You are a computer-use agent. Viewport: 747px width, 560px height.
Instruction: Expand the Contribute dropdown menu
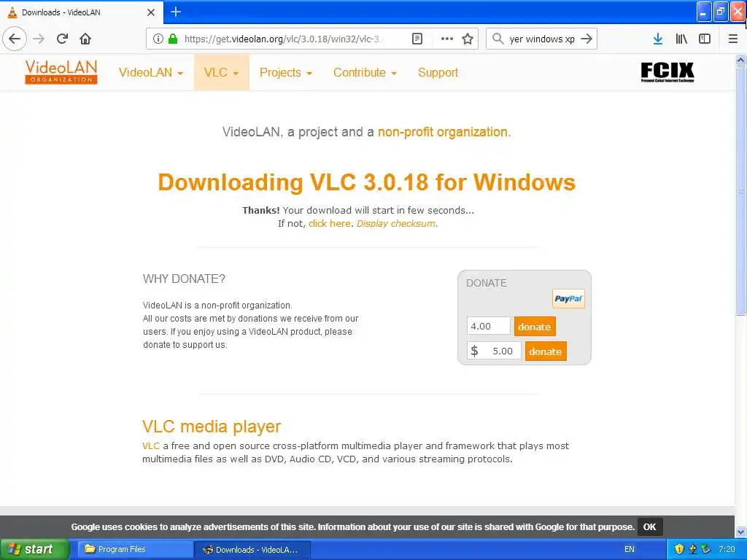365,72
